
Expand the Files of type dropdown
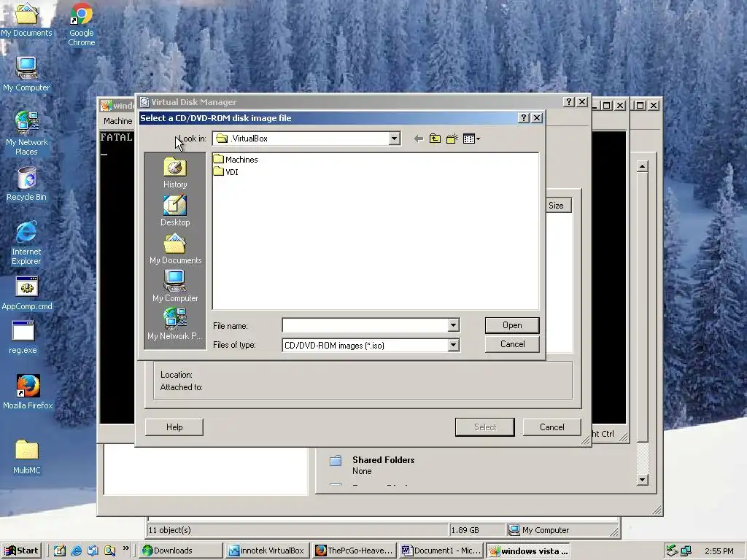tap(453, 345)
